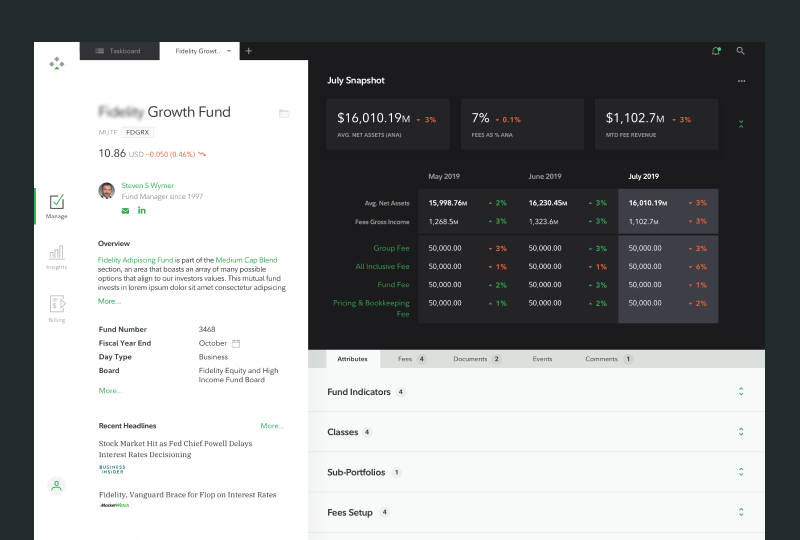Screen dimensions: 800x540
Task: Open the Pricing & Bookkeeping Fee link
Action: [371, 308]
